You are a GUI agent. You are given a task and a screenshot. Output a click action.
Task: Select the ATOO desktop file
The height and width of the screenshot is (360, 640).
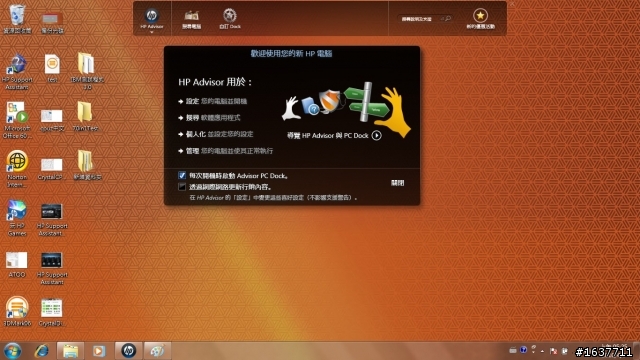(17, 264)
